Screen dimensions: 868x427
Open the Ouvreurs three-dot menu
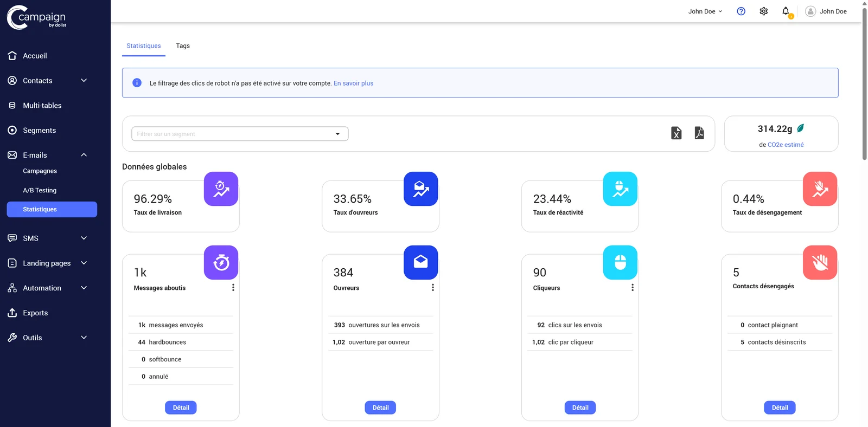(433, 288)
